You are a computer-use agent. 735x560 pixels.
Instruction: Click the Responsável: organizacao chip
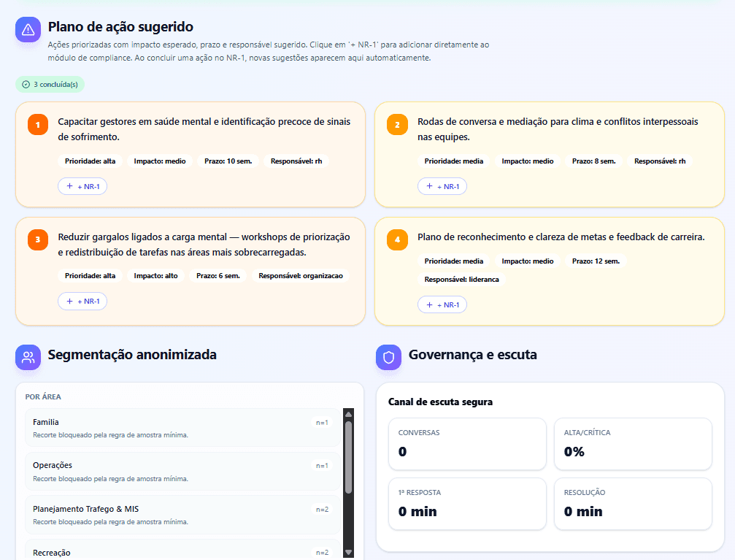click(x=301, y=276)
